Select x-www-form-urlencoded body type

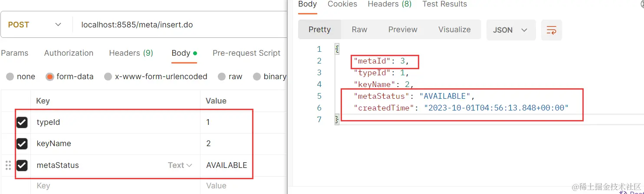tap(156, 77)
